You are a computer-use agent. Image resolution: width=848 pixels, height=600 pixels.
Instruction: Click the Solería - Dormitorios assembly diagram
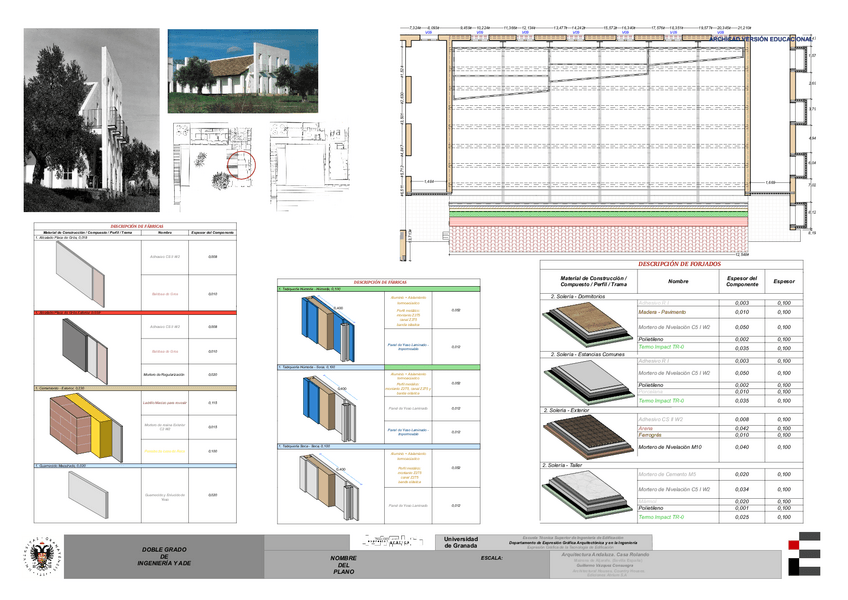click(x=585, y=325)
